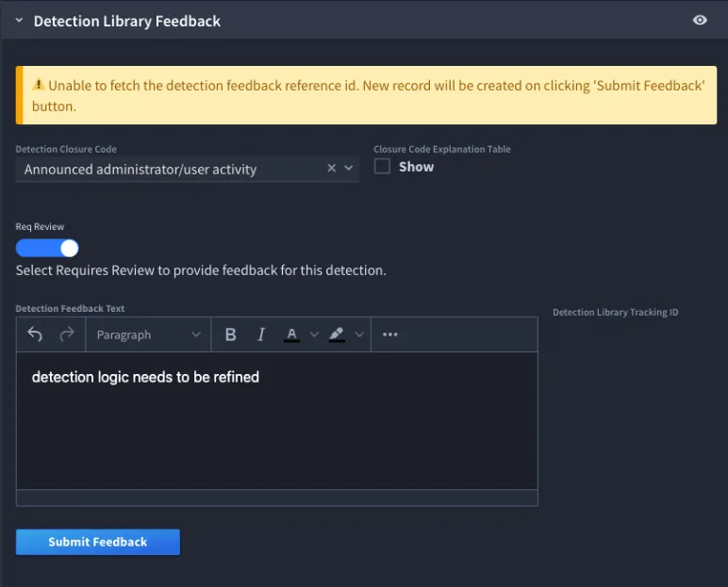Click inside the Detection Feedback Text editor
Image resolution: width=728 pixels, height=587 pixels.
277,420
